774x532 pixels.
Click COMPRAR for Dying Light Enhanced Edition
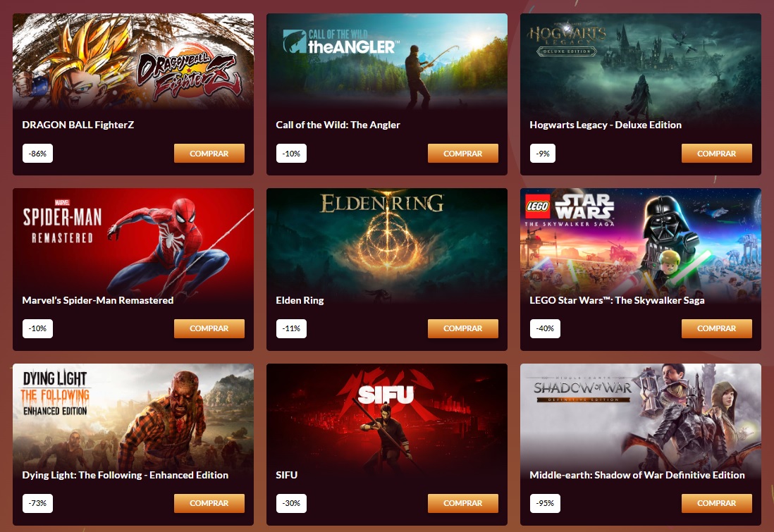tap(209, 503)
